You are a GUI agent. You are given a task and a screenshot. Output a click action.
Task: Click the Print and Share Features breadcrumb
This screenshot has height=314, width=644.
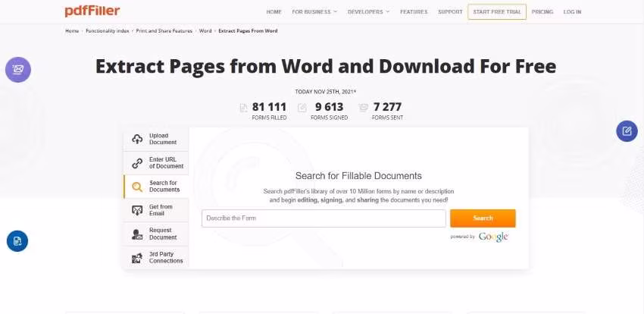164,31
